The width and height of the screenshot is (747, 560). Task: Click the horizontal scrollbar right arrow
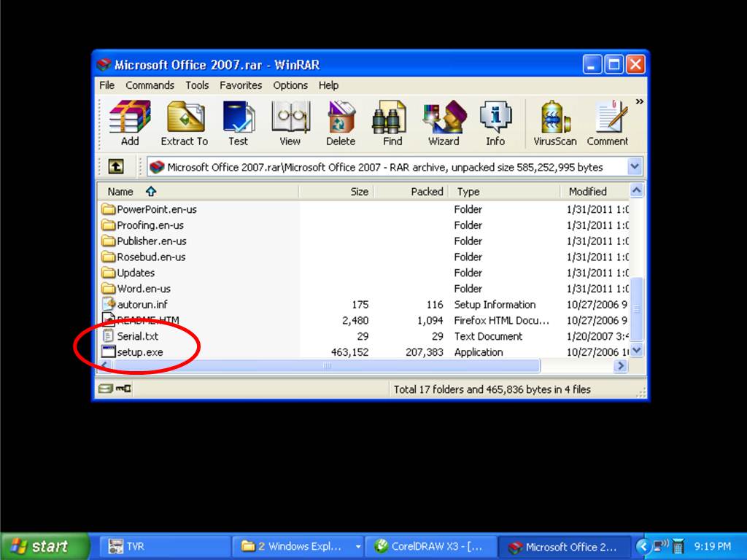pyautogui.click(x=620, y=365)
